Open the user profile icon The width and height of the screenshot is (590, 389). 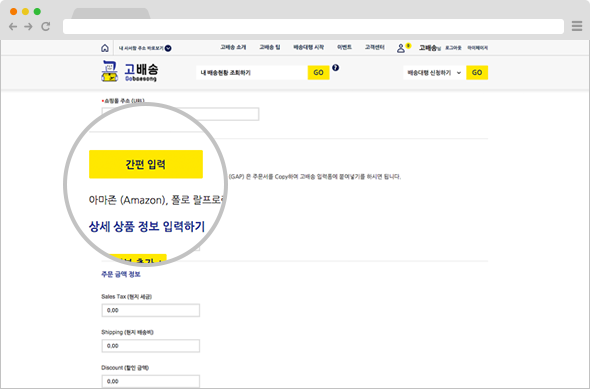coord(401,48)
